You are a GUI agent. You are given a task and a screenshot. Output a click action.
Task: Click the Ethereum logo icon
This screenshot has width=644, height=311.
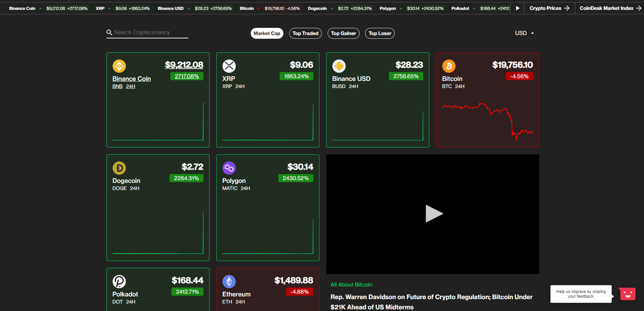(229, 282)
